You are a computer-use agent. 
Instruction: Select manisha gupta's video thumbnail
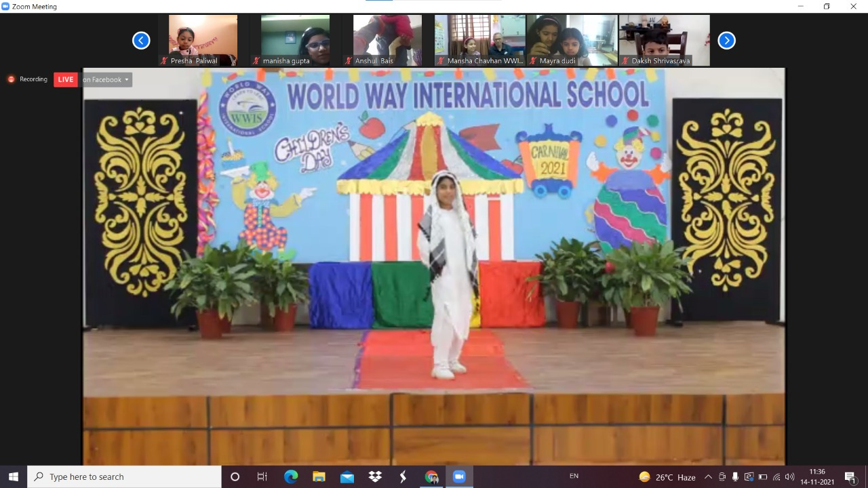coord(296,41)
